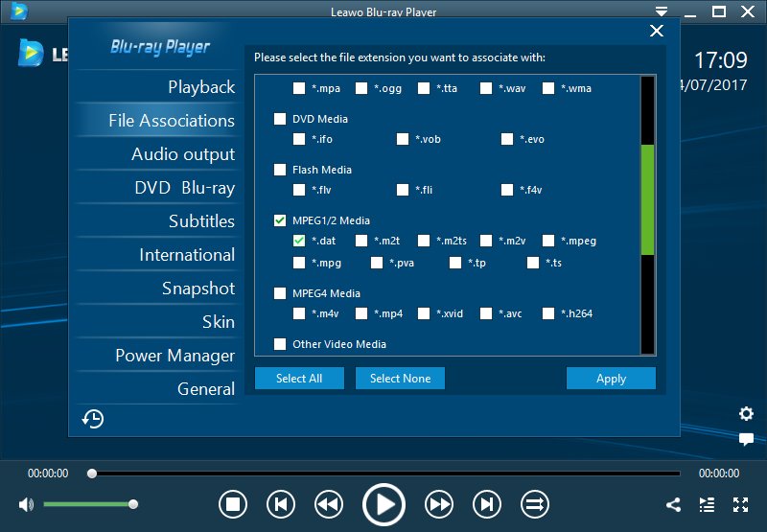767x532 pixels.
Task: Open the Skin settings
Action: [x=219, y=322]
